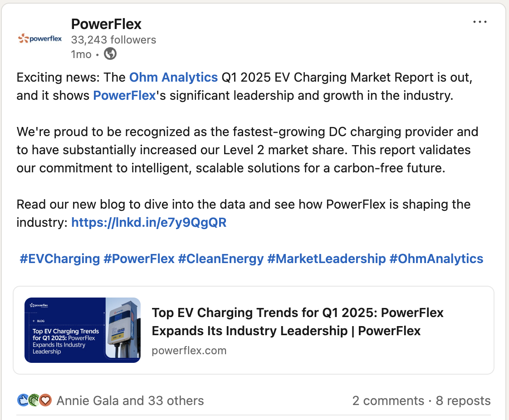Click the globe public visibility icon

(x=110, y=54)
